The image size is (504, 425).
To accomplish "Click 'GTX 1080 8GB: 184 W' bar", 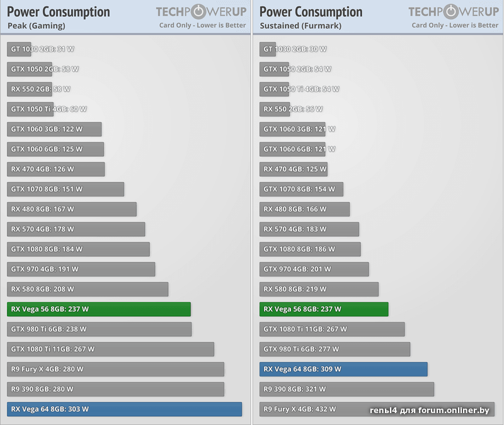I will (x=78, y=249).
